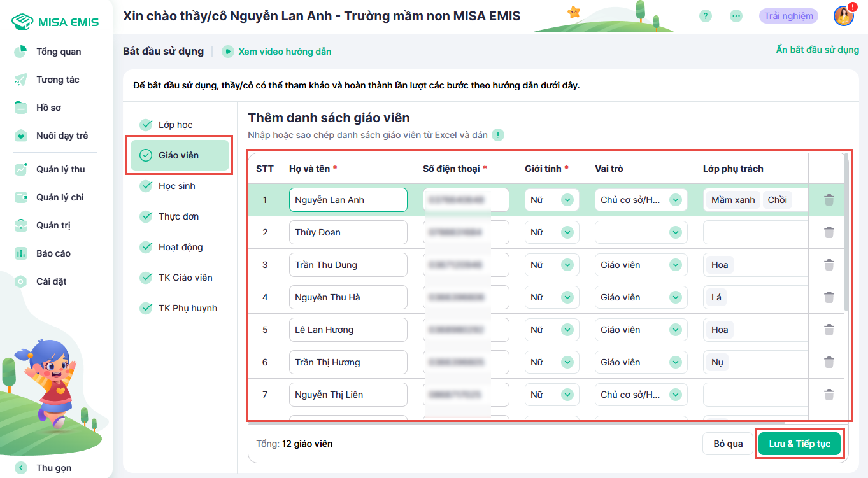Select the checked Thực đơn step

click(178, 216)
